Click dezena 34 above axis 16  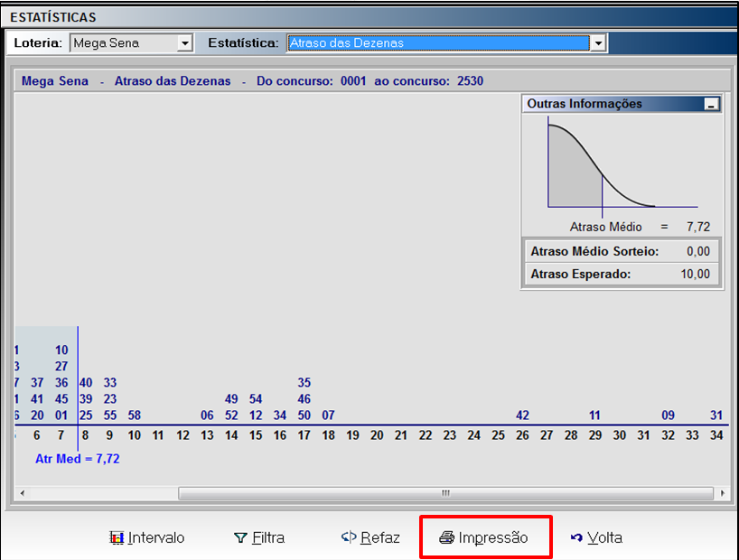pos(279,415)
